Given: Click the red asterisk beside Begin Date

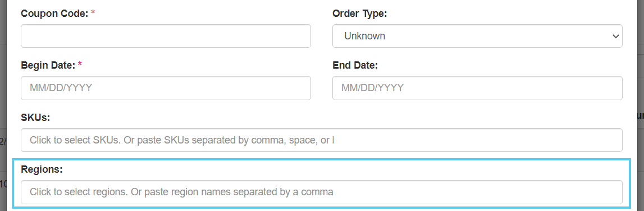Looking at the screenshot, I should tap(80, 64).
